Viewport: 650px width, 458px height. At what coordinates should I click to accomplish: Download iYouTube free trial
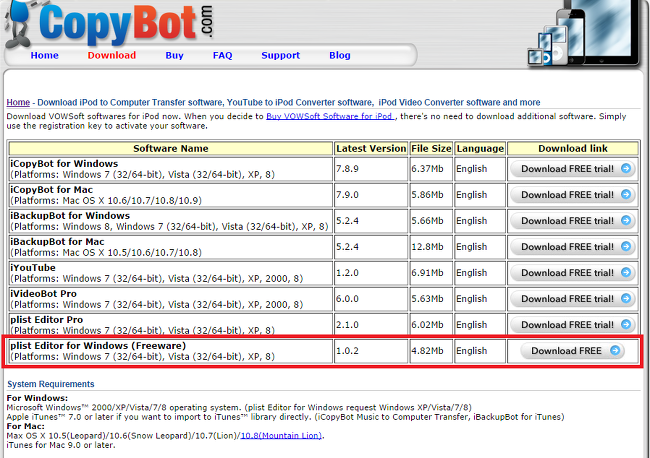[x=572, y=273]
